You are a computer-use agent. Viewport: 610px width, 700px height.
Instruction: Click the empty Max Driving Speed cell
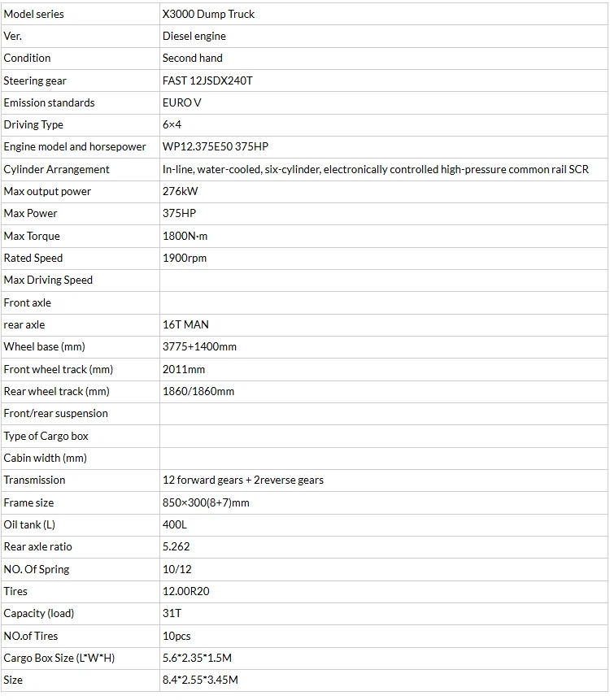click(384, 280)
